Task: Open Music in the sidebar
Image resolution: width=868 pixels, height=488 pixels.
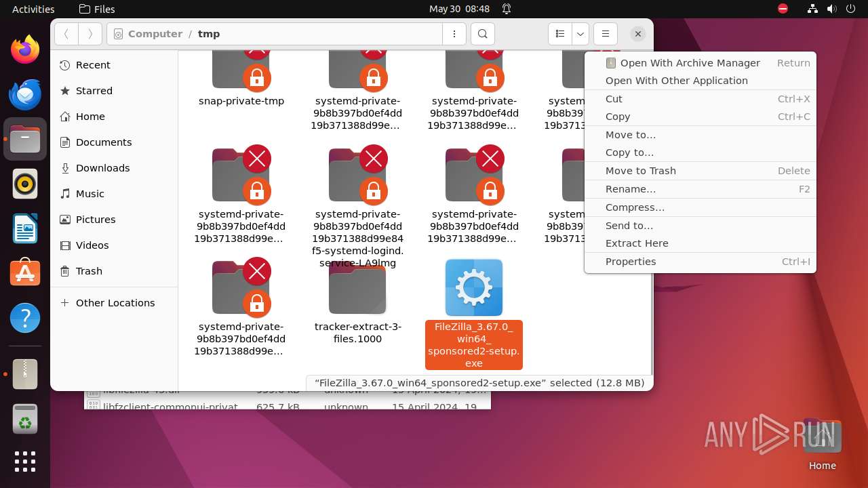Action: (x=114, y=194)
